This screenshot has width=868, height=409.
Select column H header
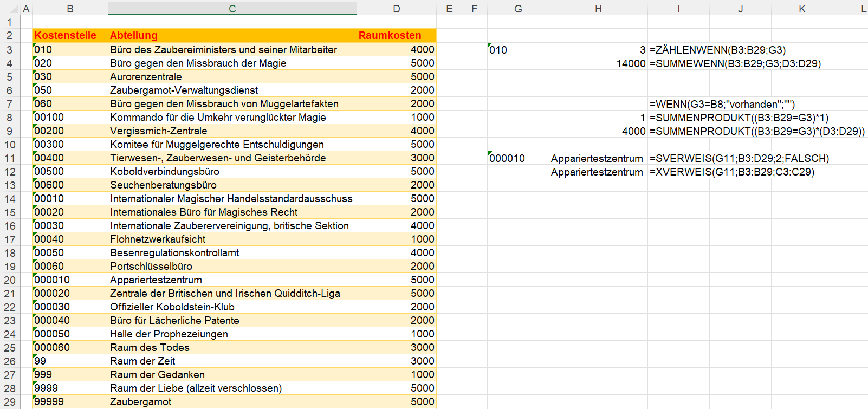(x=598, y=9)
